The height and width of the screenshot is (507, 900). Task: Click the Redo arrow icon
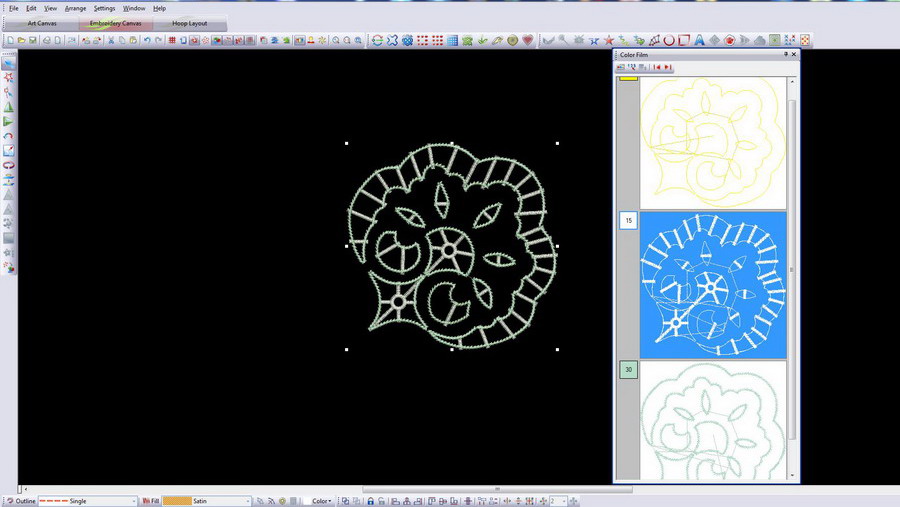[x=158, y=40]
